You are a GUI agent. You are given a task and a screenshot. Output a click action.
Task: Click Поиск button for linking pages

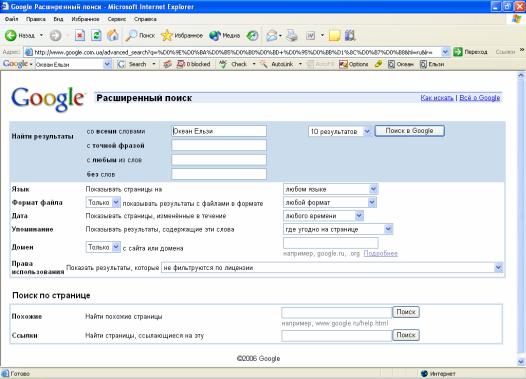(406, 335)
